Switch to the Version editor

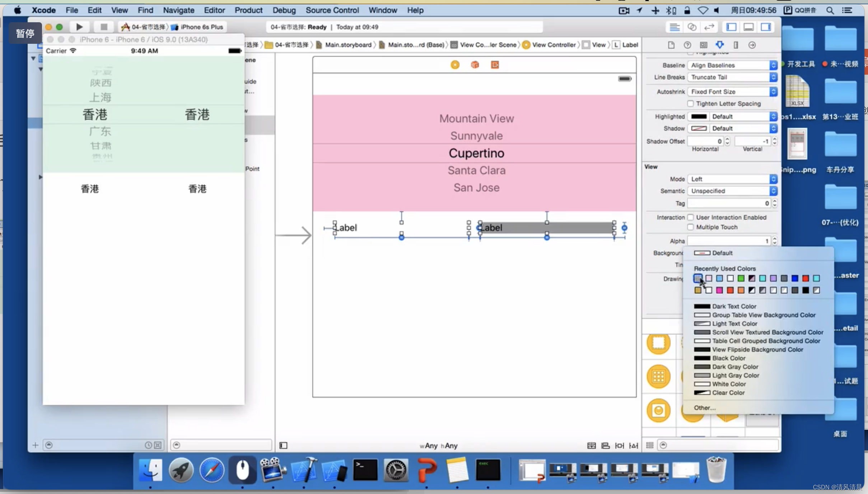[x=709, y=27]
